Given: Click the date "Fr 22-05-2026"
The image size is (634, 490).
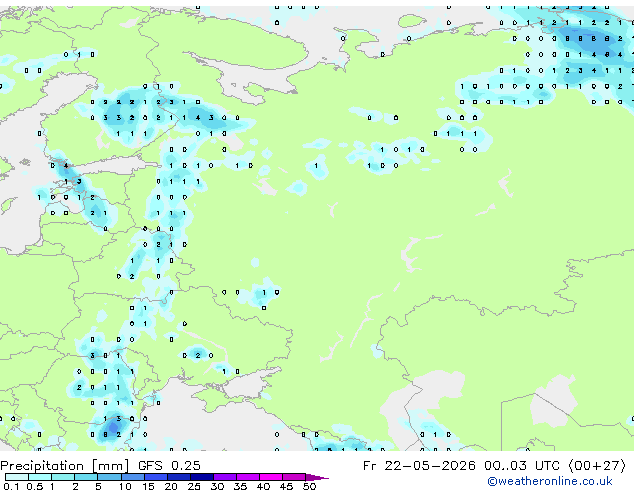Looking at the screenshot, I should [x=419, y=466].
